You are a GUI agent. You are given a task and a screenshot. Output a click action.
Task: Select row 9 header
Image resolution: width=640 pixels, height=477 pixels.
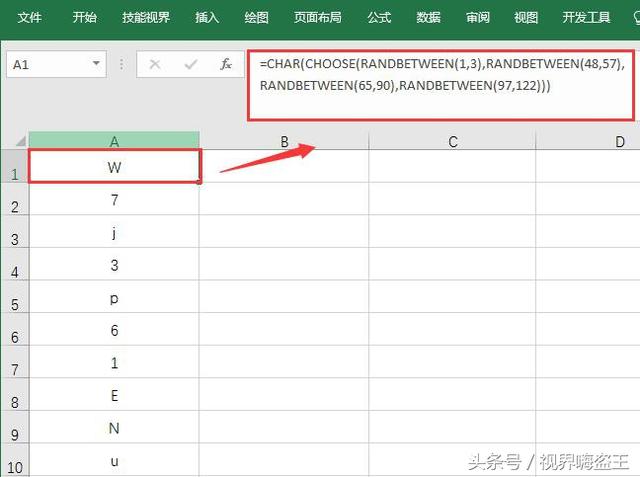[15, 427]
